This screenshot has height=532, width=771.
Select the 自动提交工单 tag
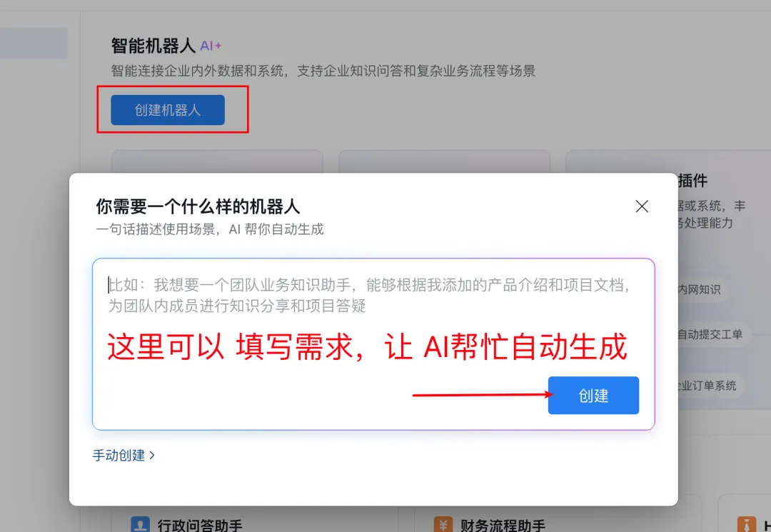click(710, 334)
